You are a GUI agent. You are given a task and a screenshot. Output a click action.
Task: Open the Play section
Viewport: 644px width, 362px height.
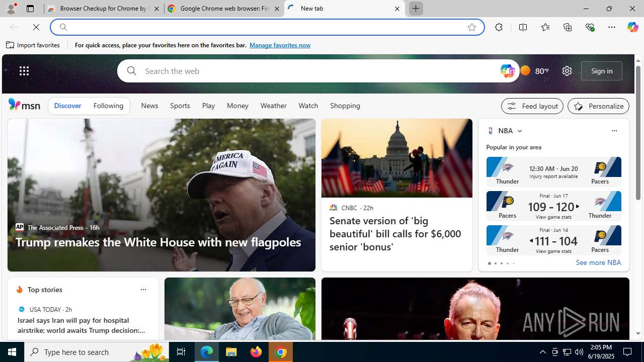[208, 106]
